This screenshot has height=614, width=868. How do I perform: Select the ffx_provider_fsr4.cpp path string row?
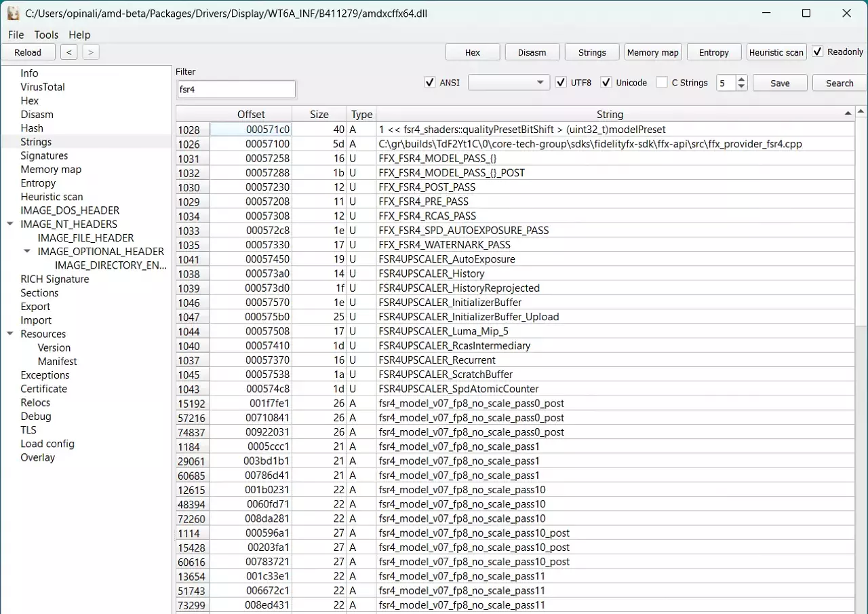coord(515,144)
